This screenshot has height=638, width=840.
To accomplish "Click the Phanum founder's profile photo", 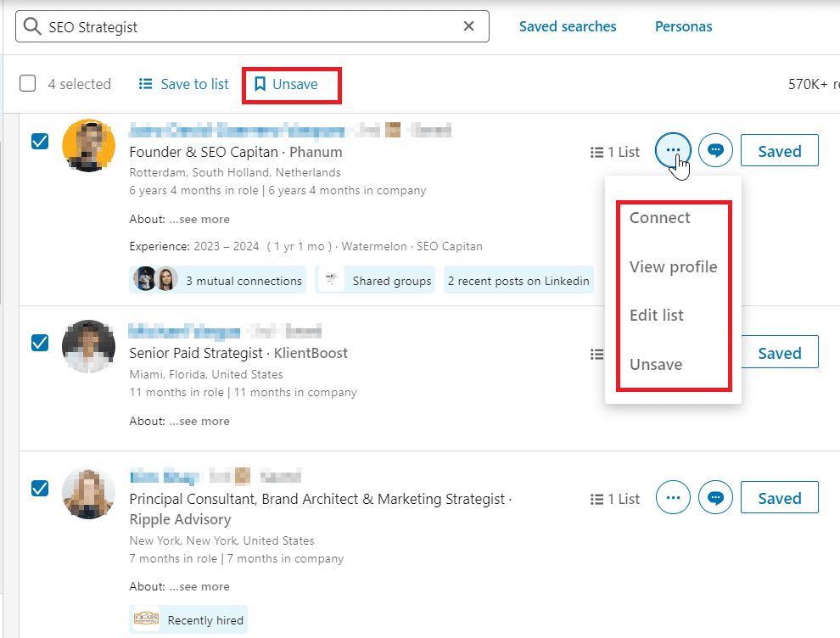I will pyautogui.click(x=89, y=146).
